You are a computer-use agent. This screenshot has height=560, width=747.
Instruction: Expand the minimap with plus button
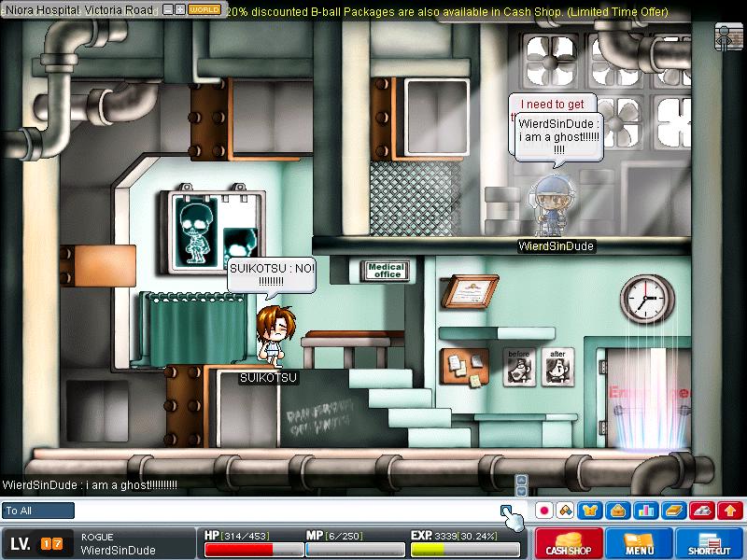[x=180, y=9]
